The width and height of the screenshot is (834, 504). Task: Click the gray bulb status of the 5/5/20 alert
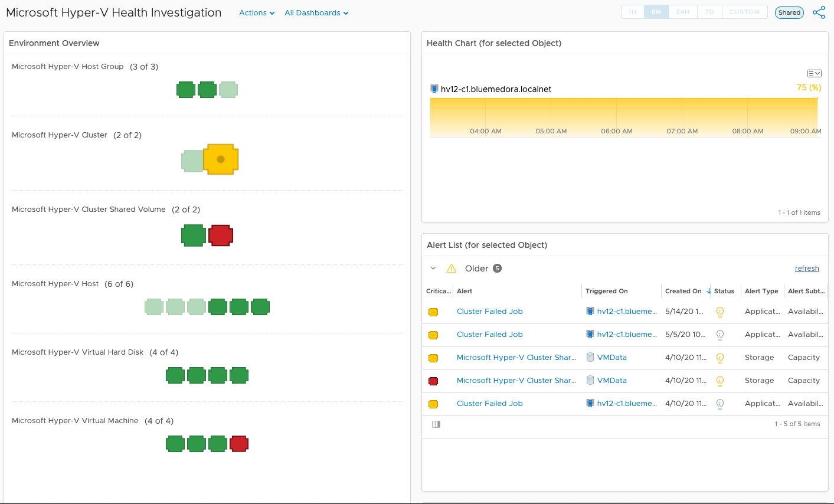click(720, 335)
